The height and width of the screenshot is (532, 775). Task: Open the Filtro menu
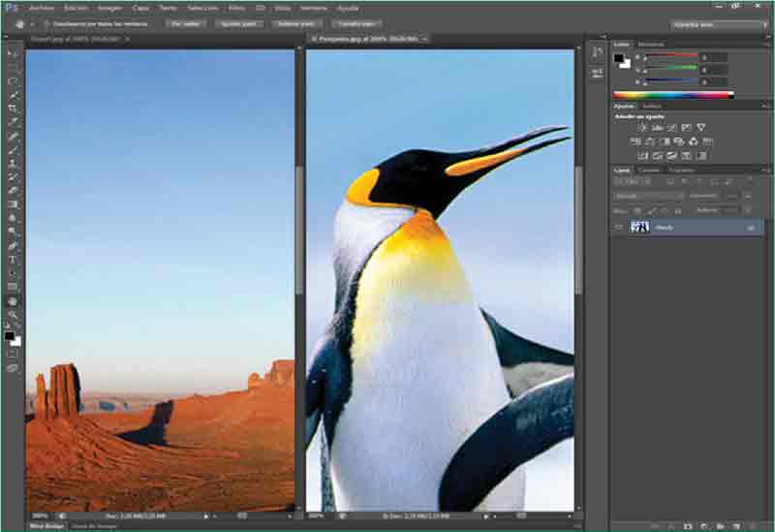coord(236,7)
